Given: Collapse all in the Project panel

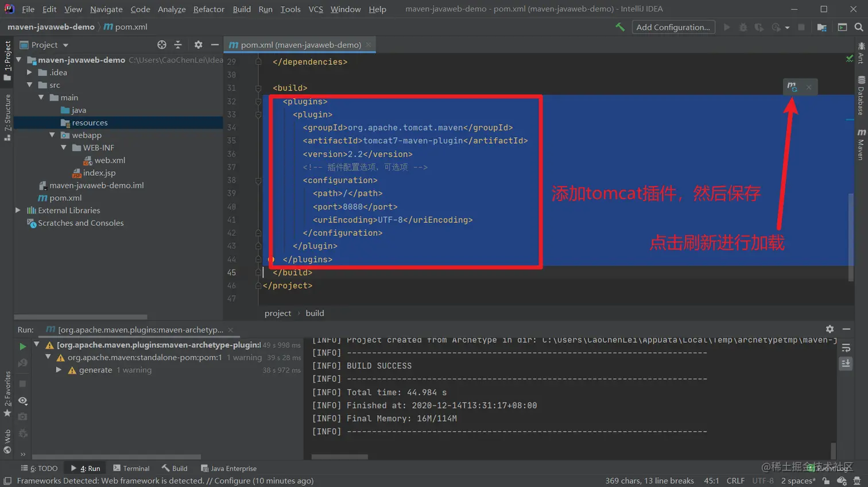Looking at the screenshot, I should pyautogui.click(x=178, y=45).
